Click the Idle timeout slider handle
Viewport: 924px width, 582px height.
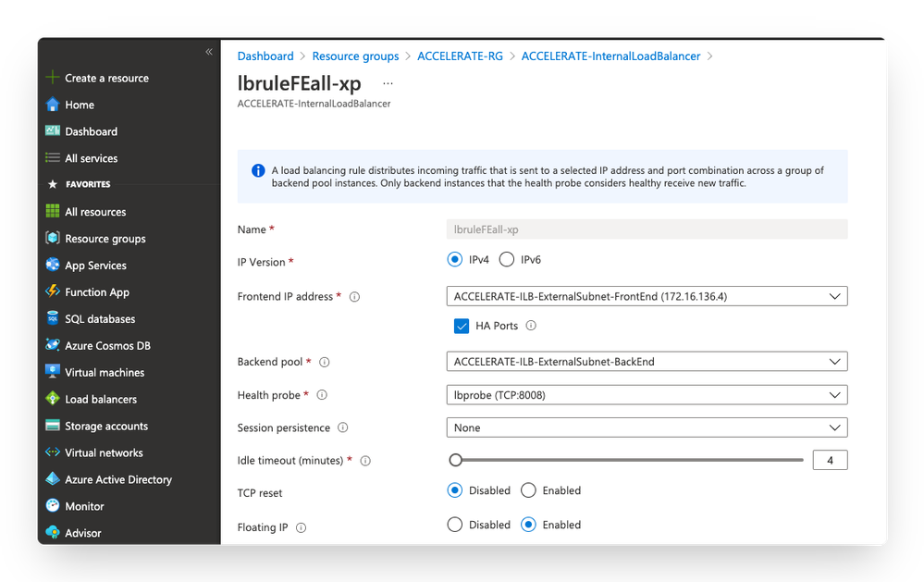[455, 460]
